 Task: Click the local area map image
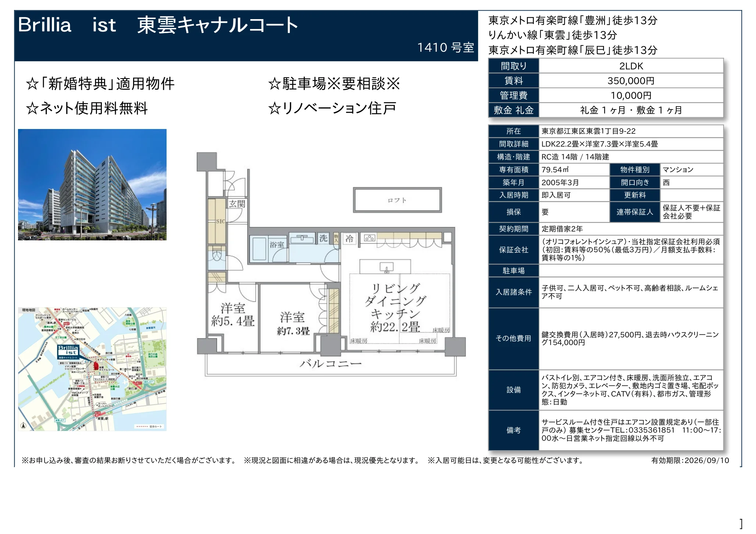(92, 369)
